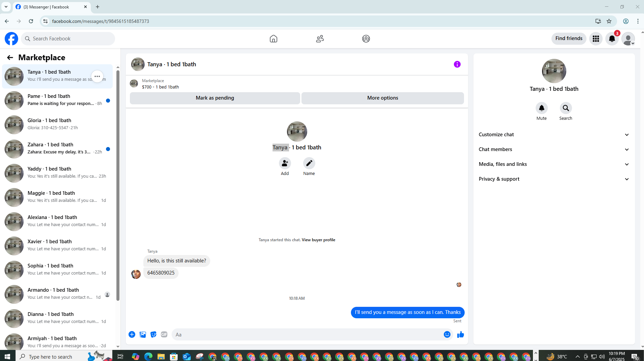Click Mark as pending
Viewport: 644px width, 361px height.
tap(215, 98)
